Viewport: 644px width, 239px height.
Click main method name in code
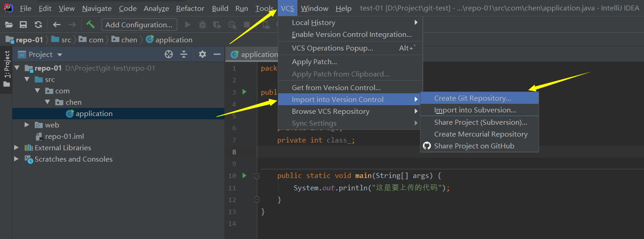[x=364, y=175]
